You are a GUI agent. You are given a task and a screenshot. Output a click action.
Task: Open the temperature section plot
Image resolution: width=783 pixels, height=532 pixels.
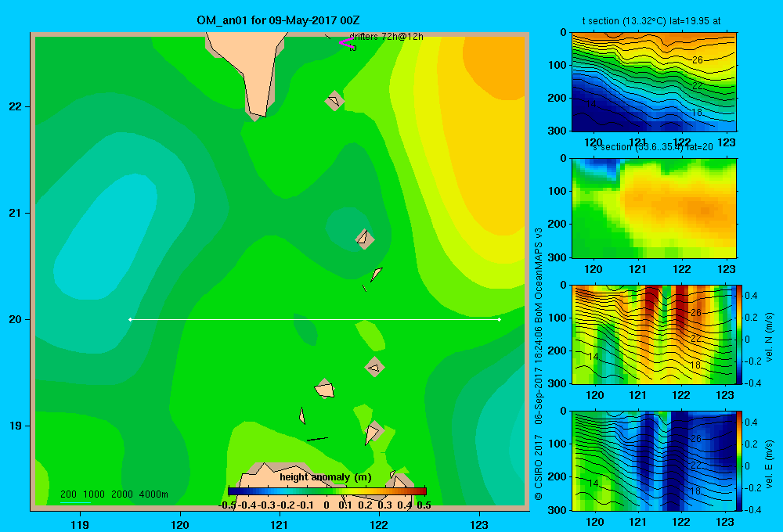click(654, 82)
